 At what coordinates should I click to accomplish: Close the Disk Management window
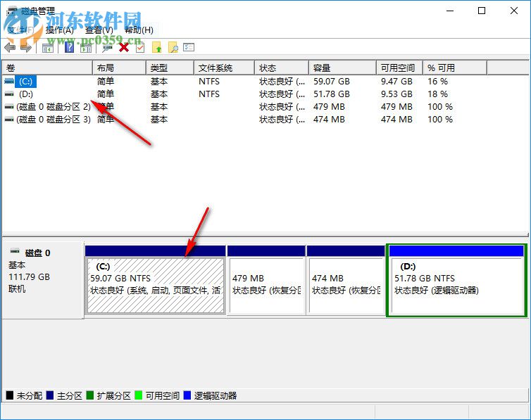click(513, 11)
